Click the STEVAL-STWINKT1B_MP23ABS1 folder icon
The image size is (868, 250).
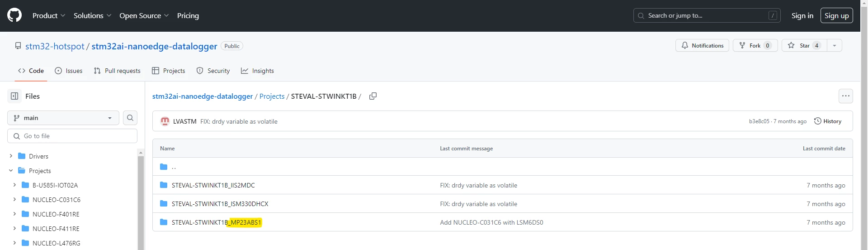[x=164, y=222]
